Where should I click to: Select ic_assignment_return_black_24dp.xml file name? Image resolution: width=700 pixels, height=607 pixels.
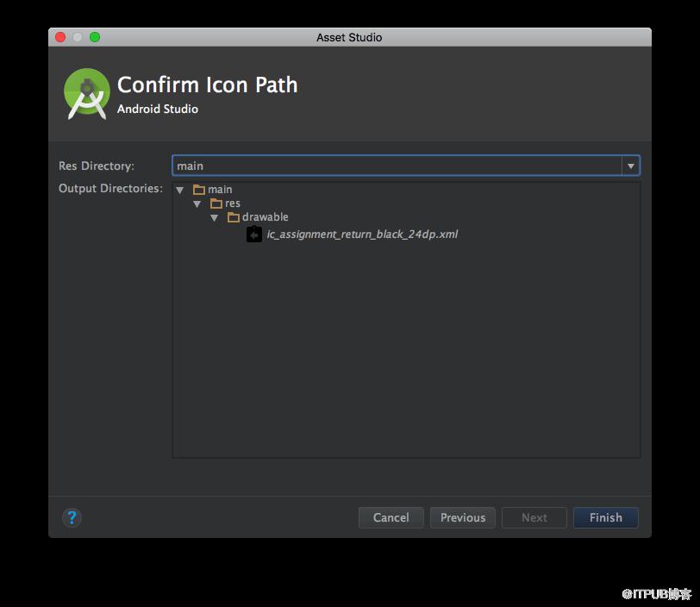(x=362, y=235)
